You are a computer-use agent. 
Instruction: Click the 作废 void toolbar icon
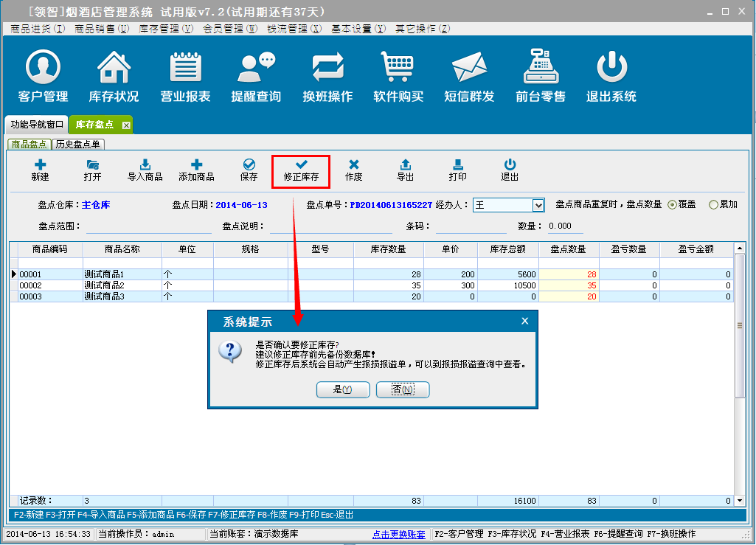354,170
